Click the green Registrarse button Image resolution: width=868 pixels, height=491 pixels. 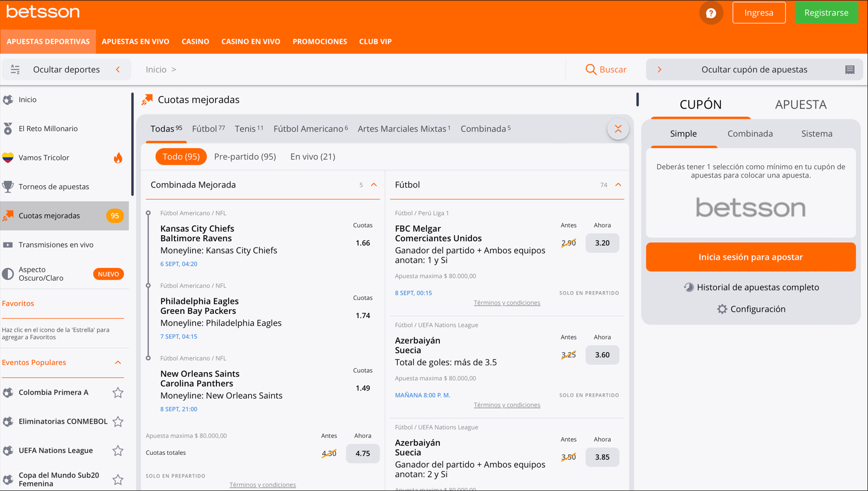[827, 13]
